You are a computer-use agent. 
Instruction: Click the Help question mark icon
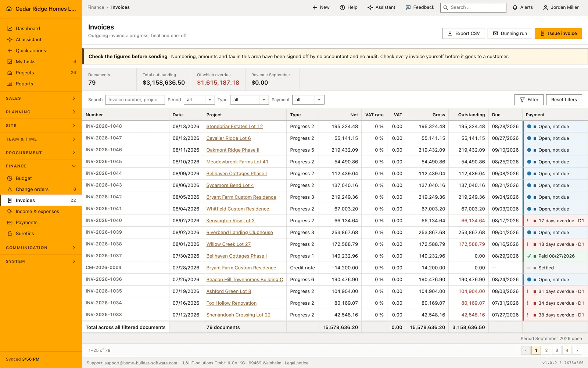click(x=342, y=7)
